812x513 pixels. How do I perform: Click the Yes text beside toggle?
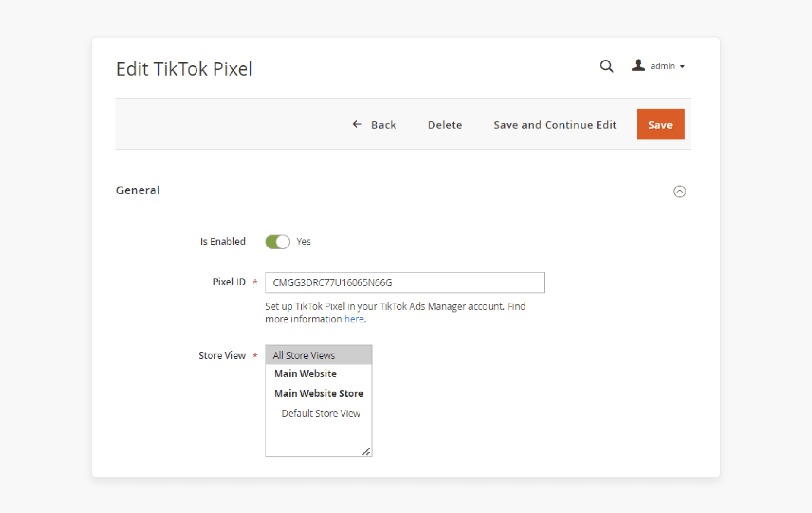pyautogui.click(x=304, y=241)
